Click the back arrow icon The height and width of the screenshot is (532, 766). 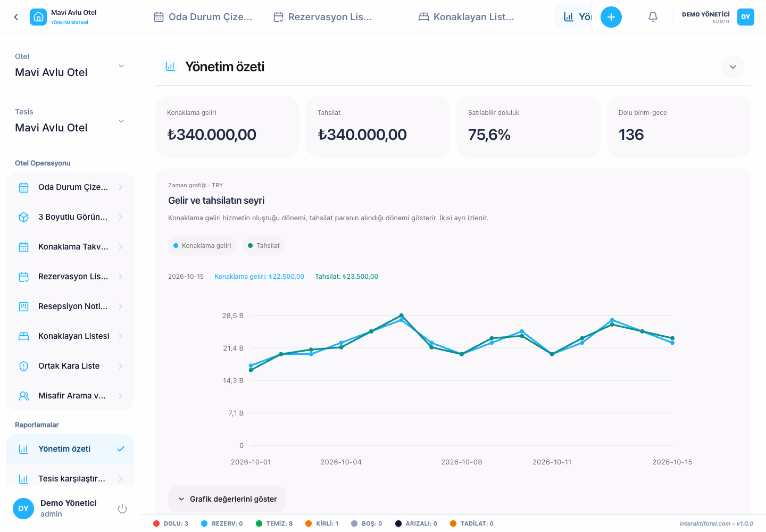pyautogui.click(x=16, y=17)
